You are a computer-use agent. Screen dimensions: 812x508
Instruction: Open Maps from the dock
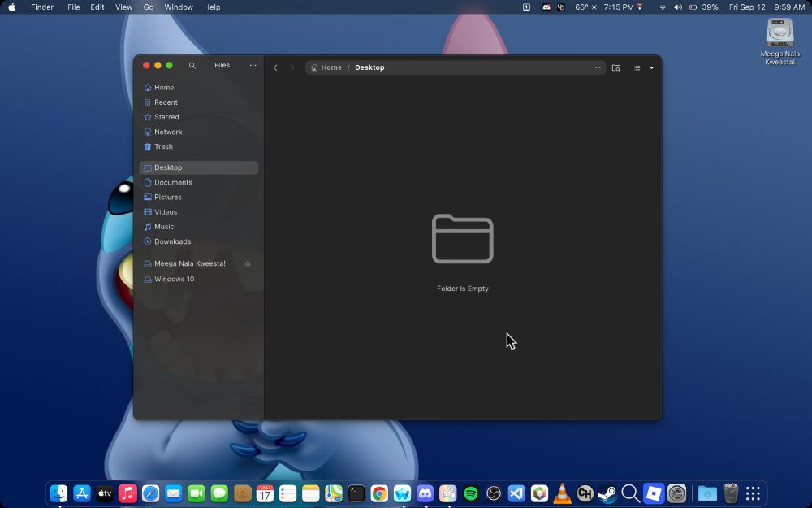coord(334,493)
